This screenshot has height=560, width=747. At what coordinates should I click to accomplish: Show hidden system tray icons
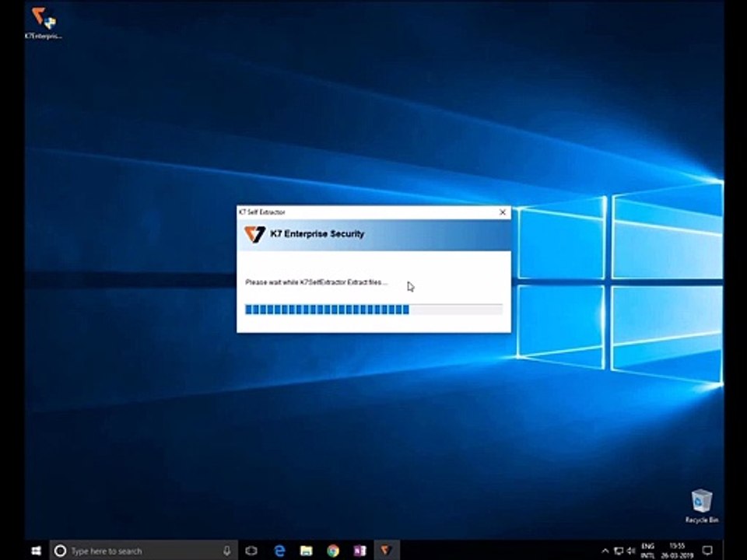[x=605, y=551]
